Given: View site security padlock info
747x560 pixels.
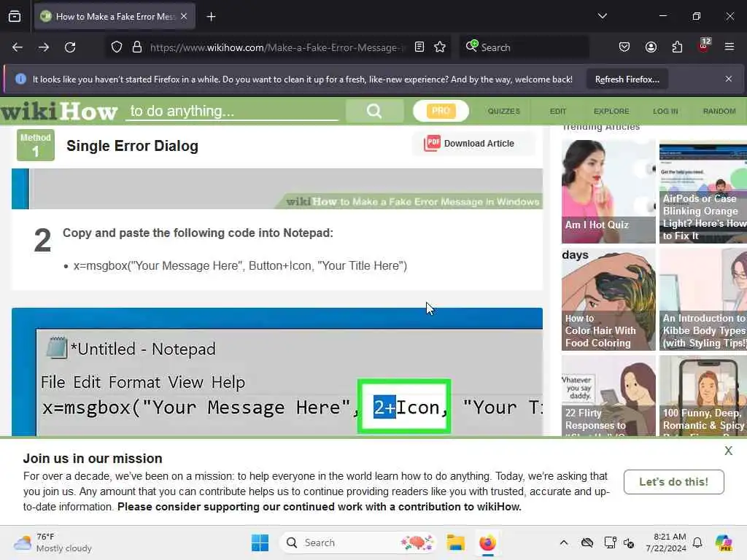Looking at the screenshot, I should (137, 47).
